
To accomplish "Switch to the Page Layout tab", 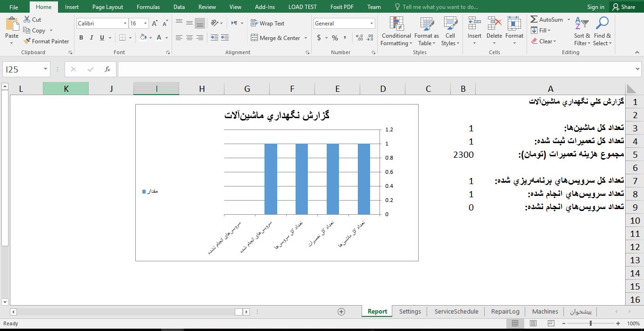I will tap(107, 7).
